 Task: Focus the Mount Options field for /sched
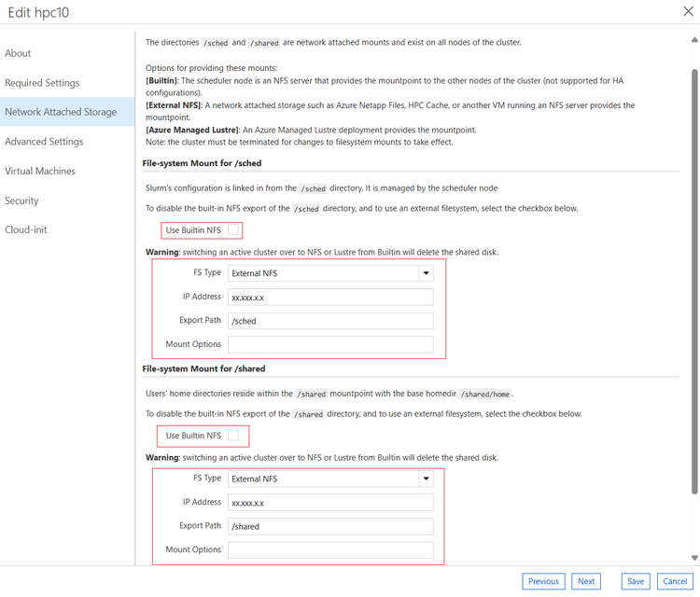click(330, 344)
